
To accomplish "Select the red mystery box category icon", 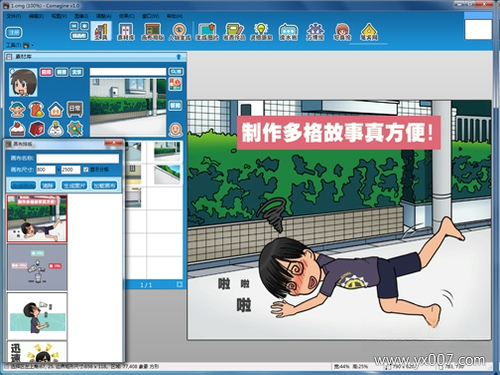I will (37, 129).
